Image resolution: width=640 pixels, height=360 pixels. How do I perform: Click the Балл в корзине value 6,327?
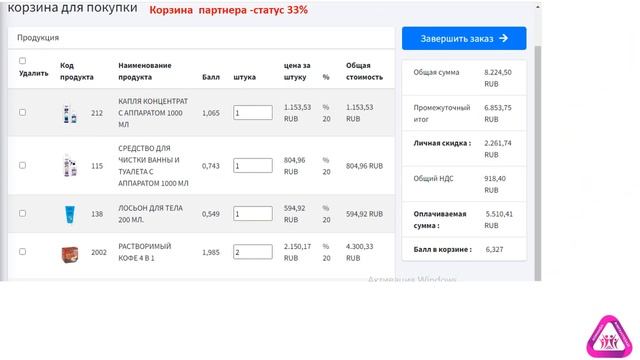point(494,249)
